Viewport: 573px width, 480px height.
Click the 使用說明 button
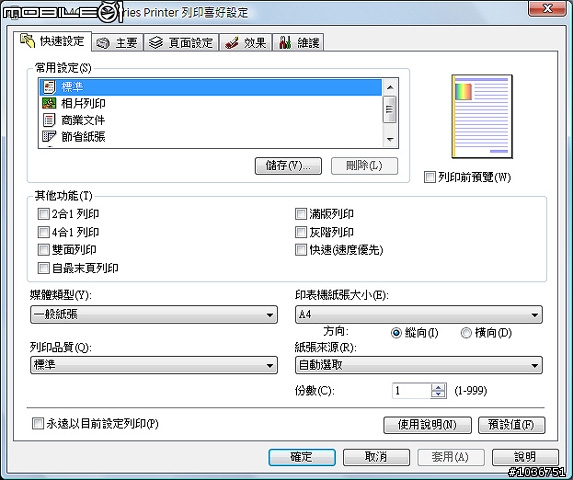click(x=428, y=425)
